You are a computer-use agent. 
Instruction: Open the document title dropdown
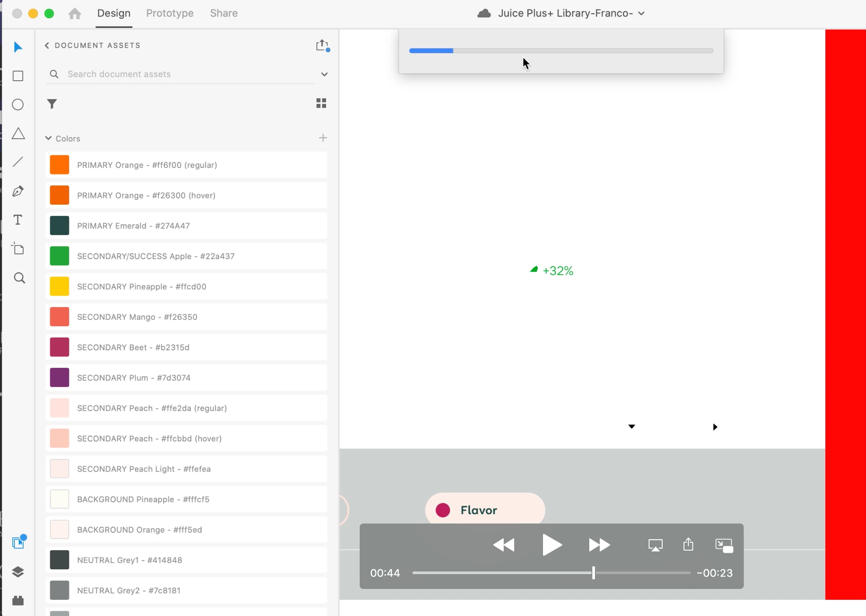[x=641, y=14]
